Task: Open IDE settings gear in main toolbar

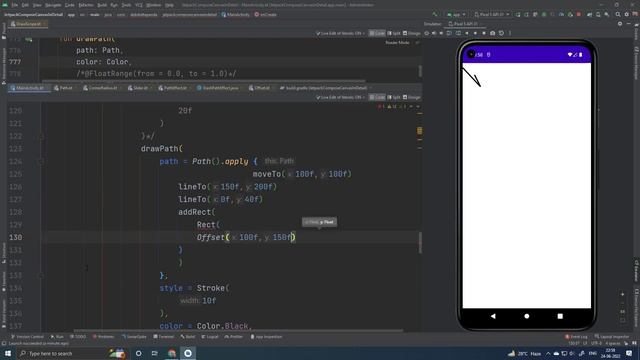Action: click(x=627, y=14)
